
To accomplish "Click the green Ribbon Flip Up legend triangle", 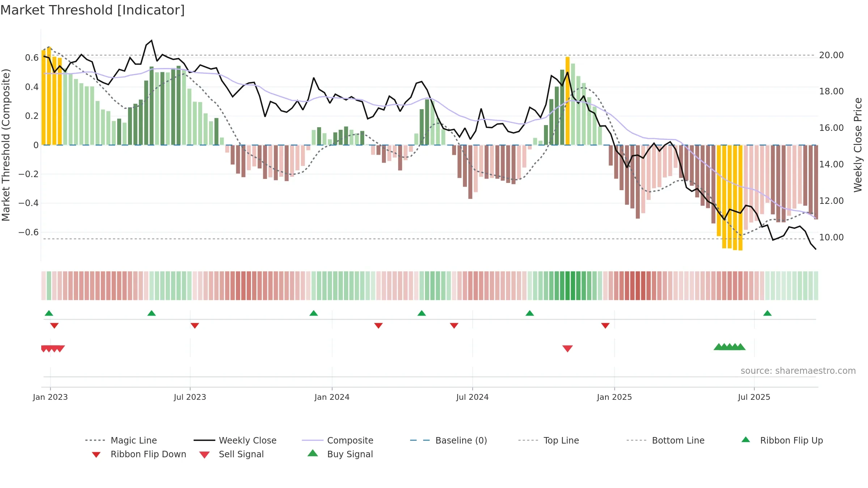I will [746, 440].
